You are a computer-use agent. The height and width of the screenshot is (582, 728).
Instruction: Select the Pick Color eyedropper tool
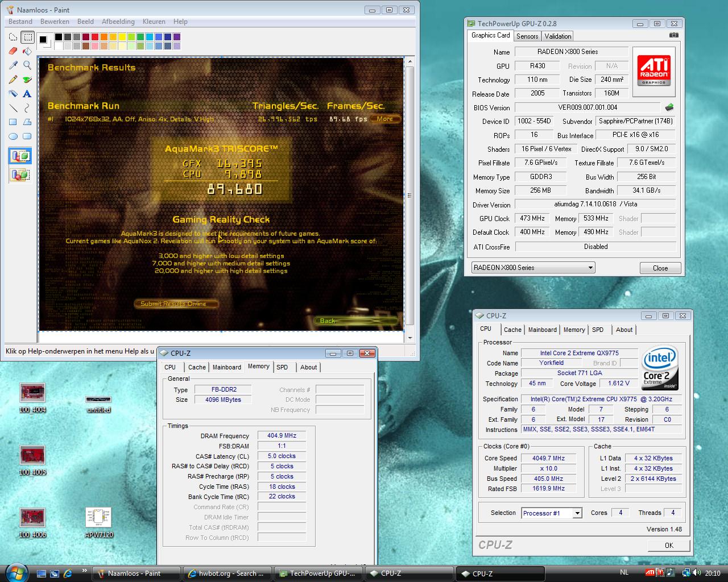13,66
